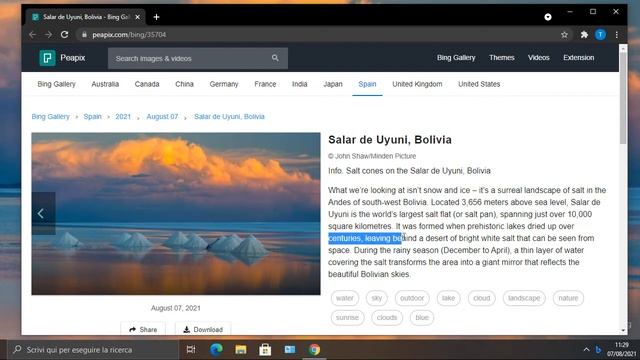Click the blue tag
640x360 pixels.
(422, 318)
